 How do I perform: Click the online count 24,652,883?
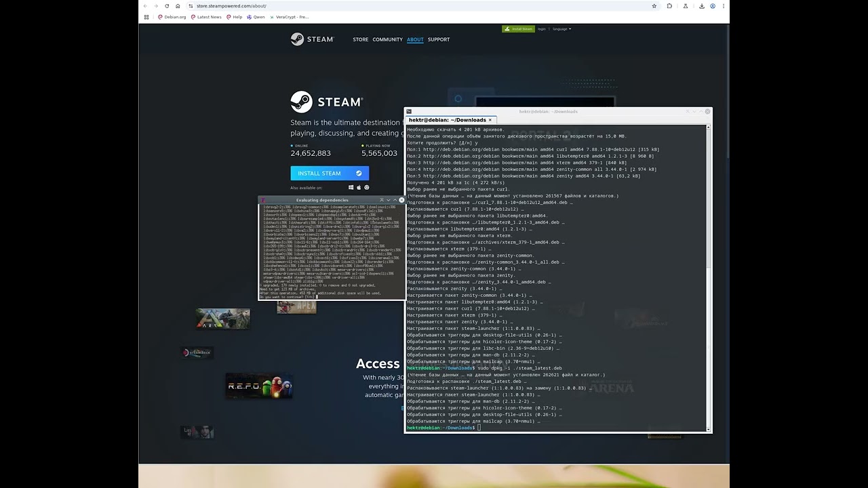(x=311, y=153)
